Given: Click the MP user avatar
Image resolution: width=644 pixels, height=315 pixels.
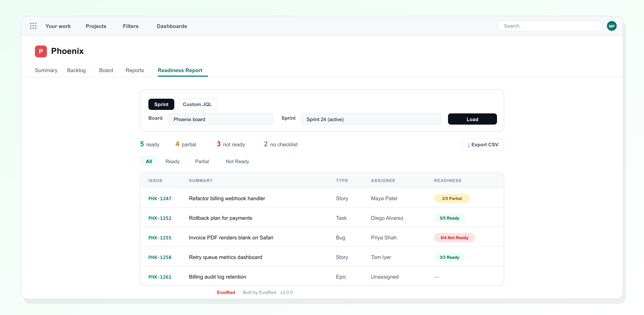Looking at the screenshot, I should coord(612,26).
